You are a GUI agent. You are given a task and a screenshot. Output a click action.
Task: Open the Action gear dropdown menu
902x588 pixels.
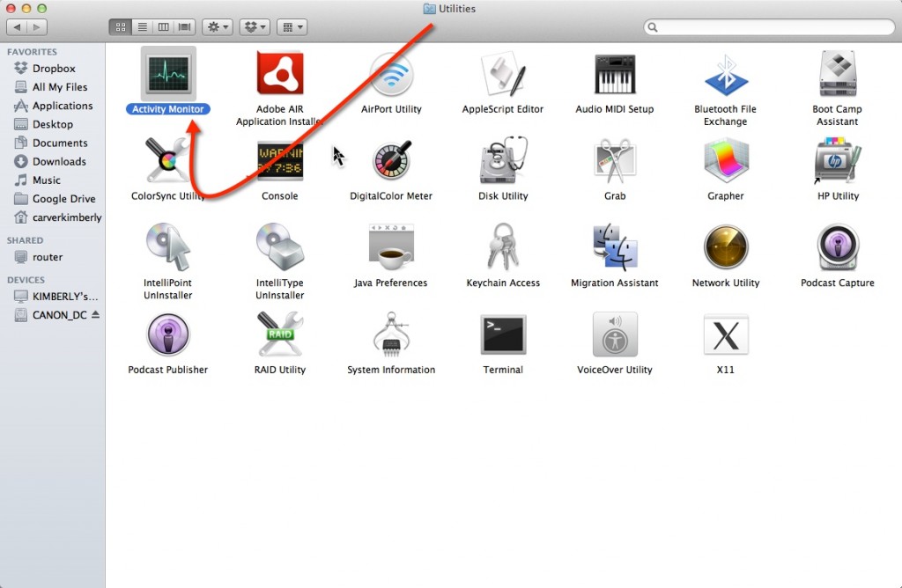[x=218, y=27]
